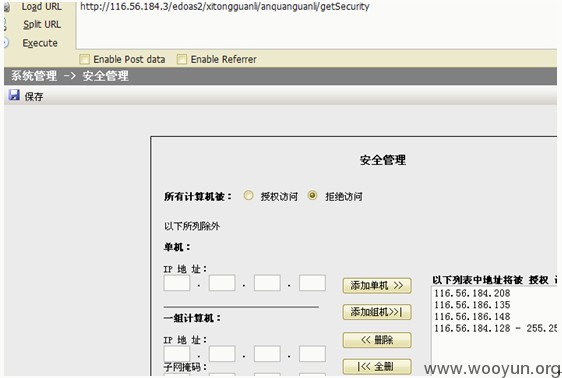Click second octet box of group IP address
The image size is (562, 378).
(222, 354)
